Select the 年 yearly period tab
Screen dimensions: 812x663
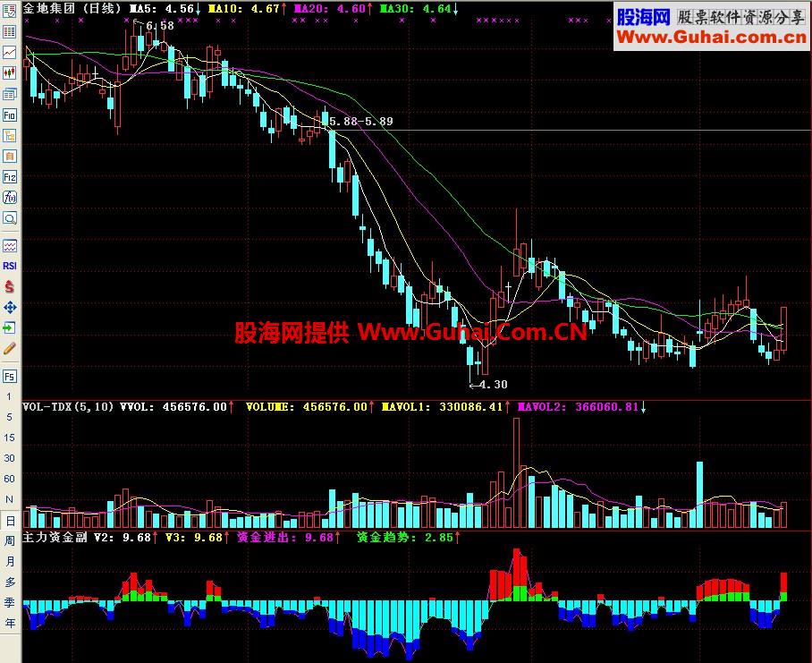click(x=9, y=623)
